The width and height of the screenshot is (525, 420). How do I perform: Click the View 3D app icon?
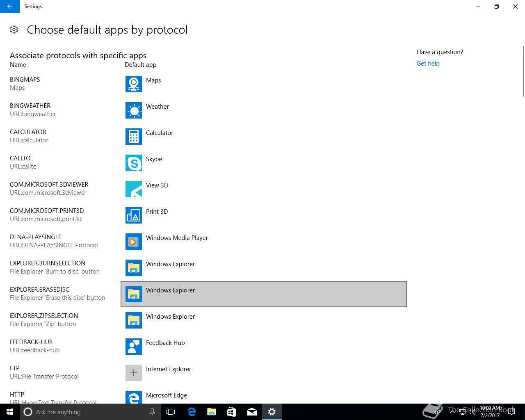tap(134, 189)
